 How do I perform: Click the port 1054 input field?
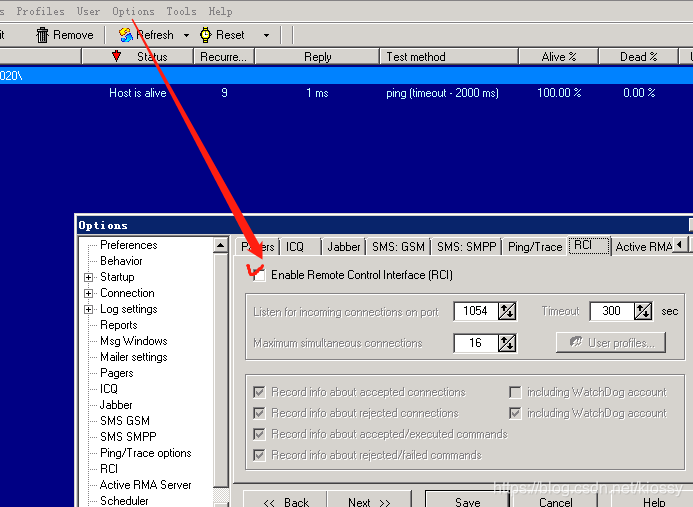(476, 311)
